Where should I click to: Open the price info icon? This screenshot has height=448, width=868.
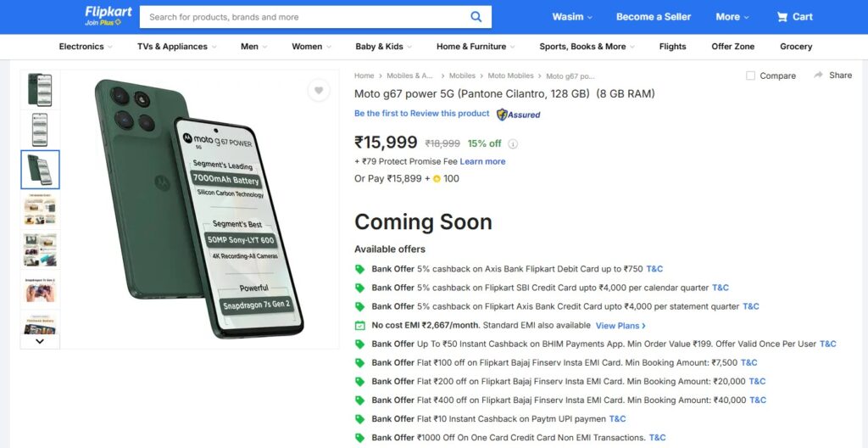tap(513, 144)
